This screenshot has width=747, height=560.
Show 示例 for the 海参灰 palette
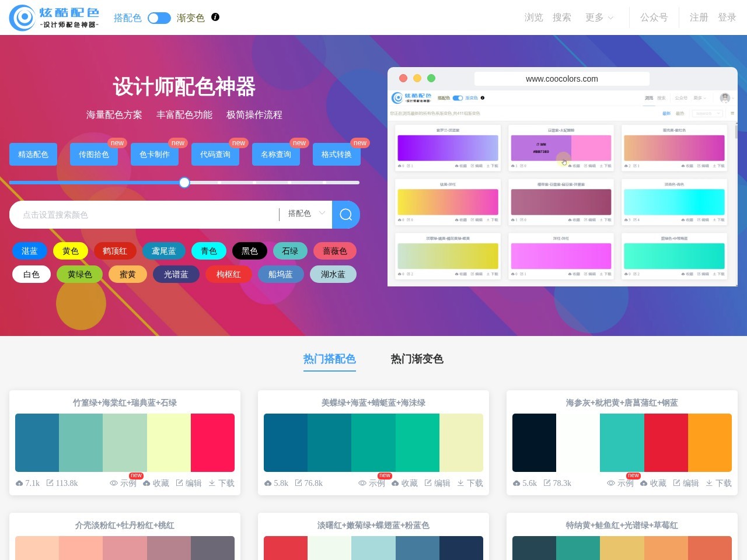tap(620, 483)
